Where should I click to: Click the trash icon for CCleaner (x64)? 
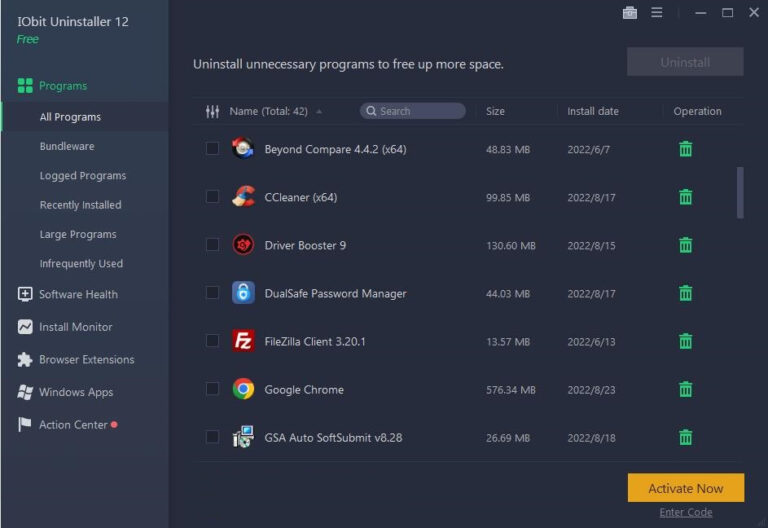tap(685, 197)
